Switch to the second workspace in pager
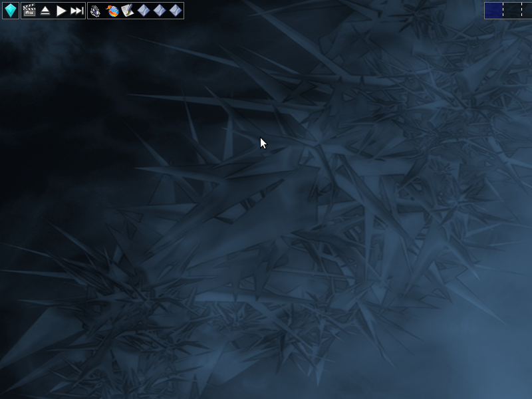 (511, 11)
